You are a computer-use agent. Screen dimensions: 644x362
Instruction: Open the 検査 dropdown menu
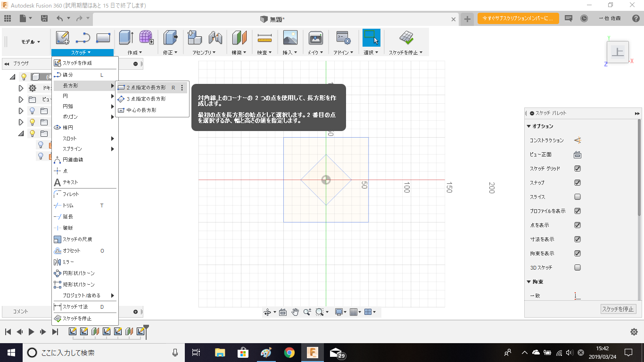click(x=264, y=52)
